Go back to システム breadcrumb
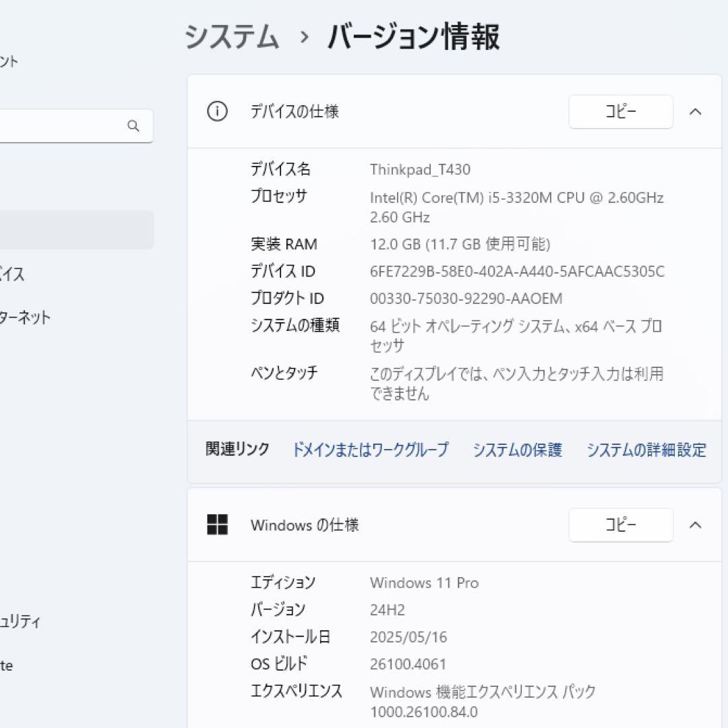 232,36
